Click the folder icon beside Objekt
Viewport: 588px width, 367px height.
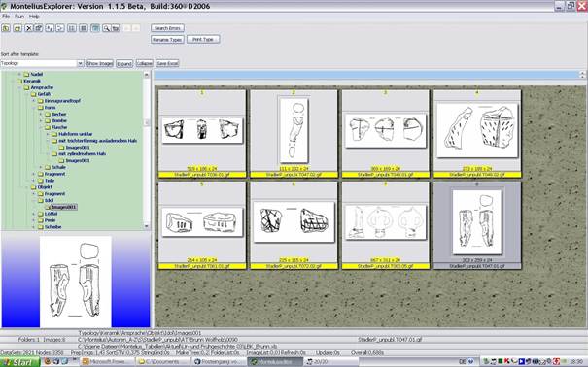point(33,187)
